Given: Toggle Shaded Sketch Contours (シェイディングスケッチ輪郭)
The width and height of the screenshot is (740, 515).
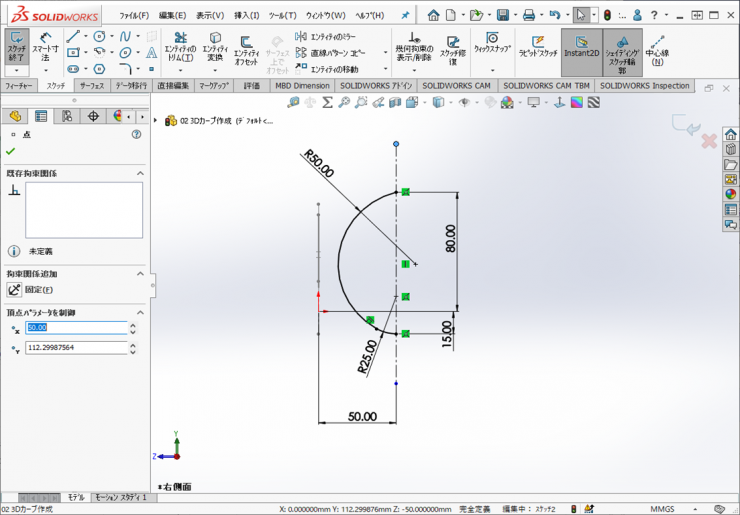Looking at the screenshot, I should (x=622, y=52).
